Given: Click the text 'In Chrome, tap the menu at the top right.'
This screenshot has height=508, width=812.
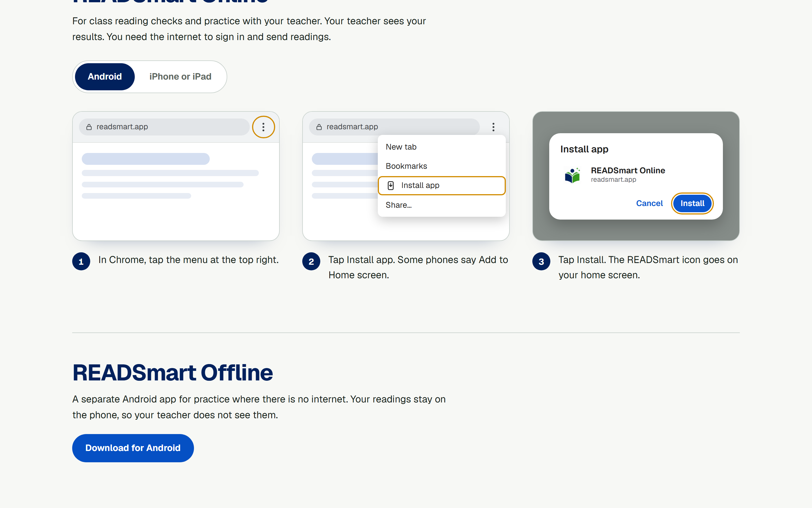Looking at the screenshot, I should 188,260.
